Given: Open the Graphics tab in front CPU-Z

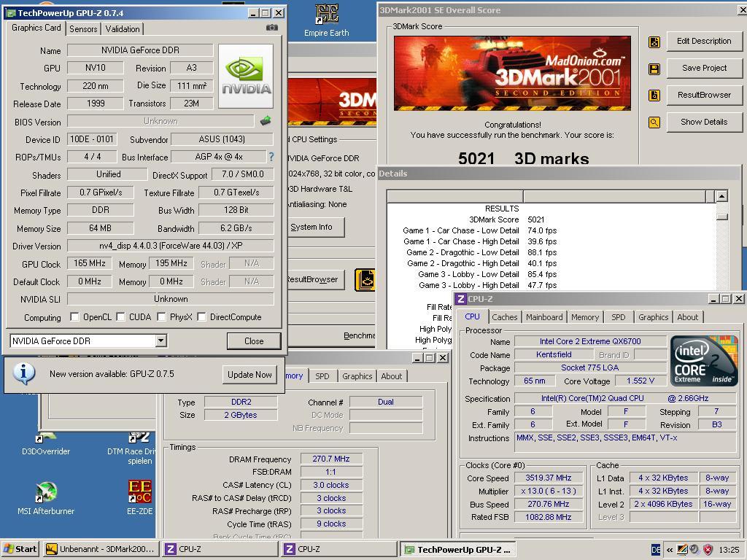Looking at the screenshot, I should [653, 317].
